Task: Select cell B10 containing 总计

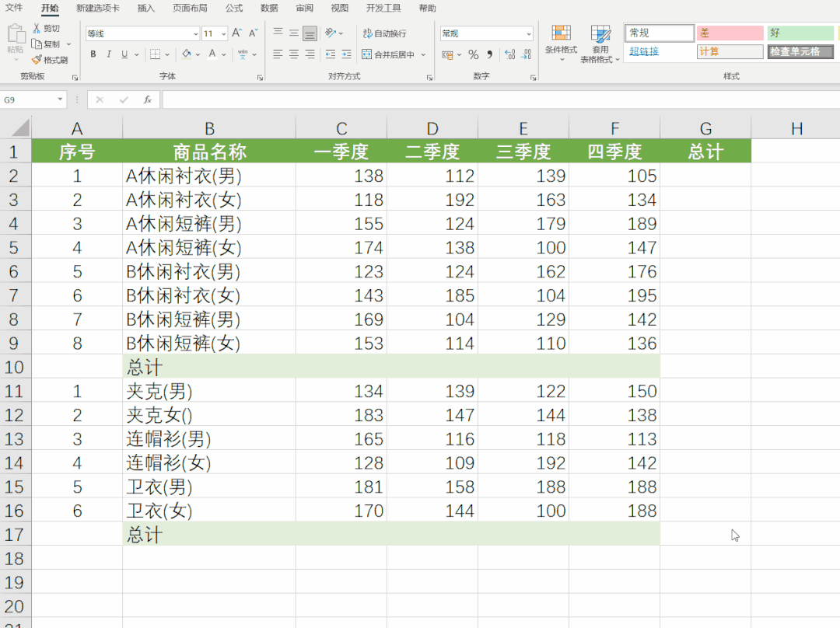Action: click(x=208, y=367)
